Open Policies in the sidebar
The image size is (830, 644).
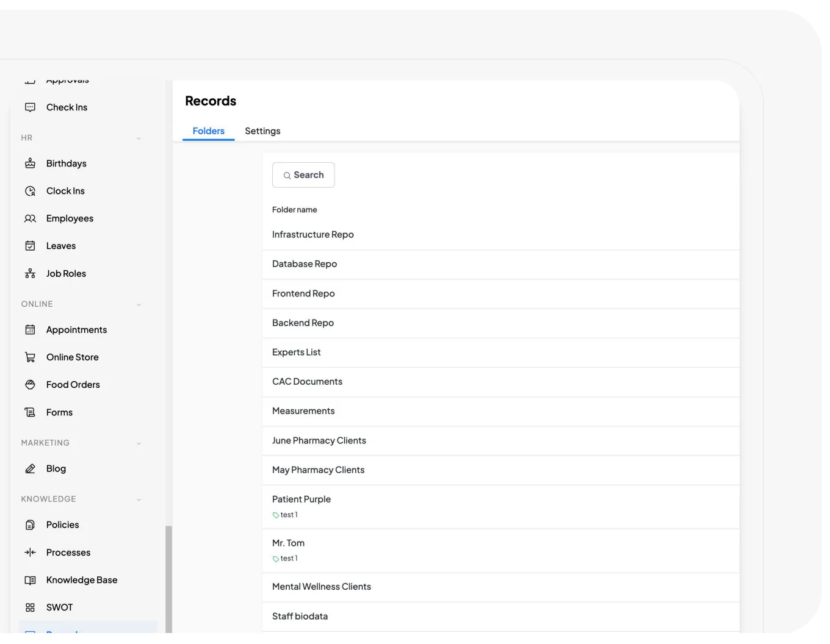62,525
